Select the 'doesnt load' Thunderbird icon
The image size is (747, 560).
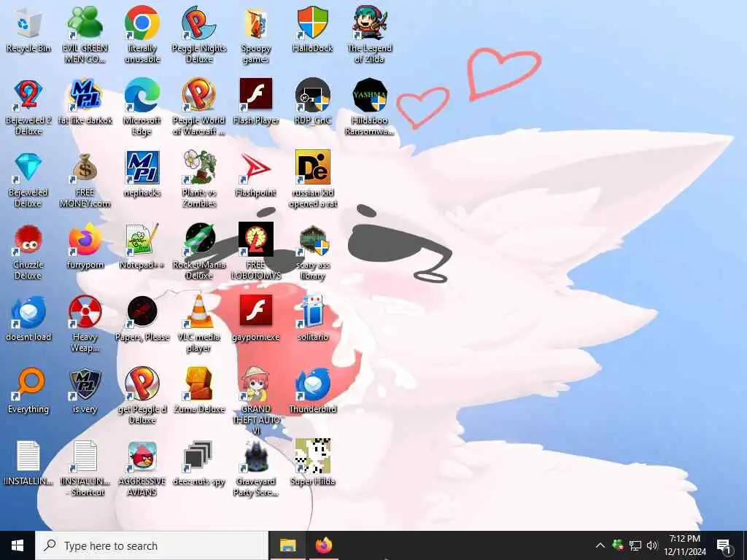coord(28,312)
